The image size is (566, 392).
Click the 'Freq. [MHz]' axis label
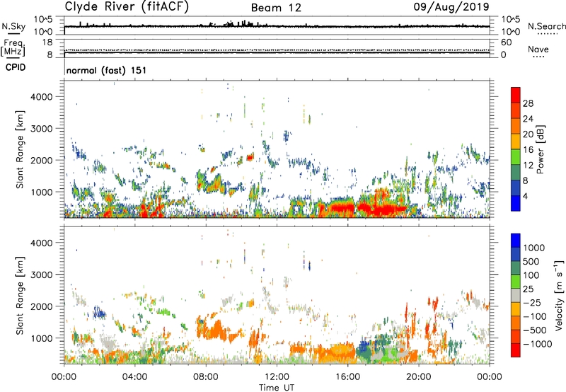click(13, 48)
